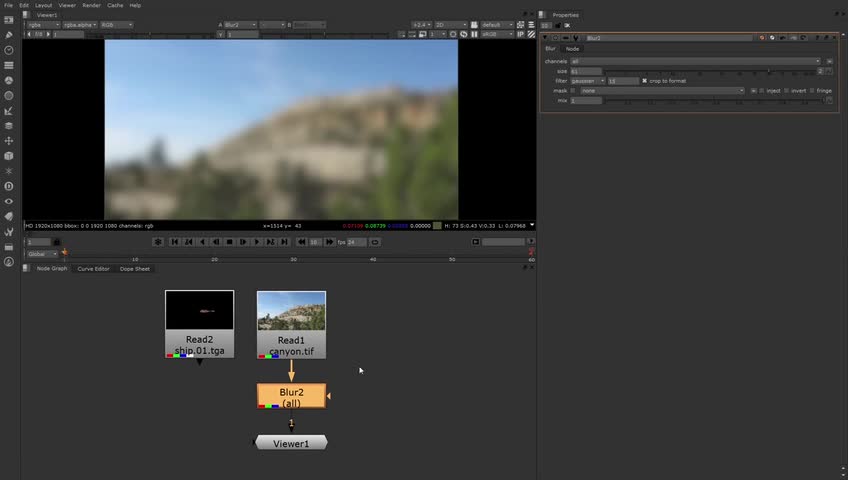Open the rgba layer dropdown in viewer
848x480 pixels.
(43, 25)
